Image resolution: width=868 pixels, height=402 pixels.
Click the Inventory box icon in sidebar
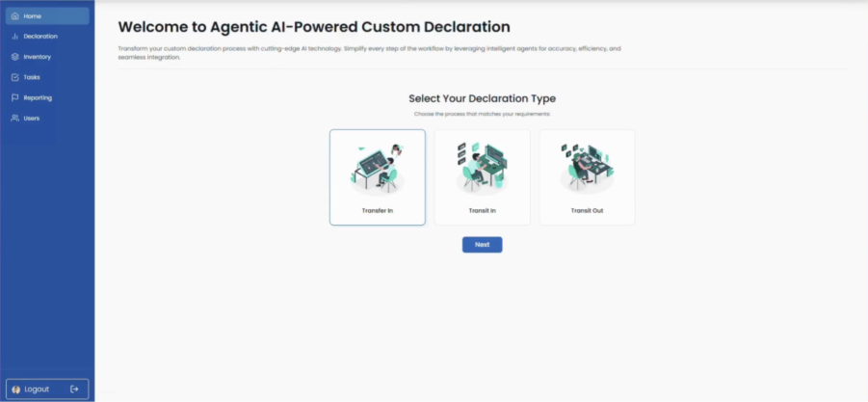(x=14, y=57)
